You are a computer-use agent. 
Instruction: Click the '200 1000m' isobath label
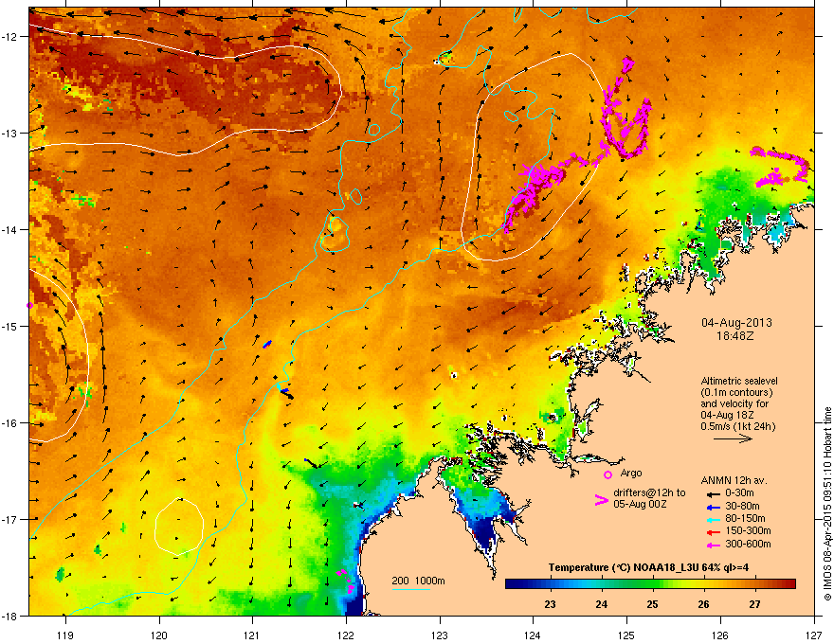pyautogui.click(x=418, y=581)
